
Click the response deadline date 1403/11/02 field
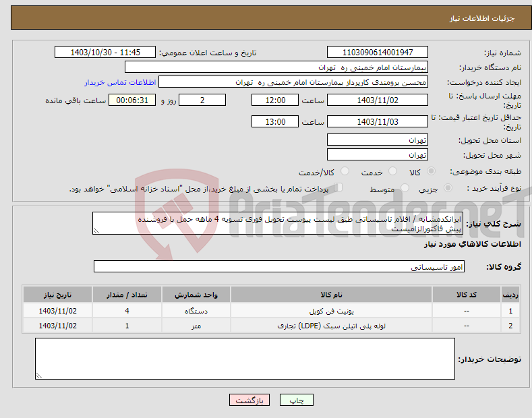tap(378, 100)
